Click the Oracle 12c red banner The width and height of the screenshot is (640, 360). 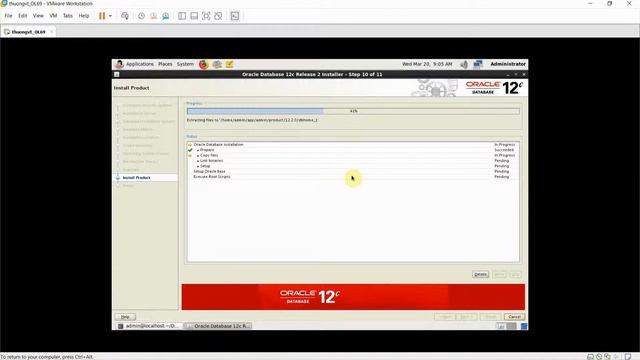[353, 297]
